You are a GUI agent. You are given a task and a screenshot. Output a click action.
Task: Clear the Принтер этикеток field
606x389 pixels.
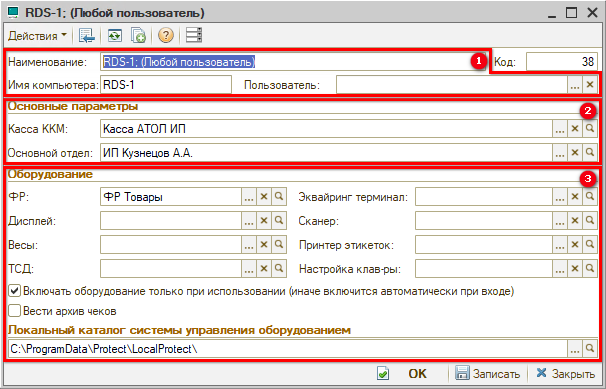575,245
